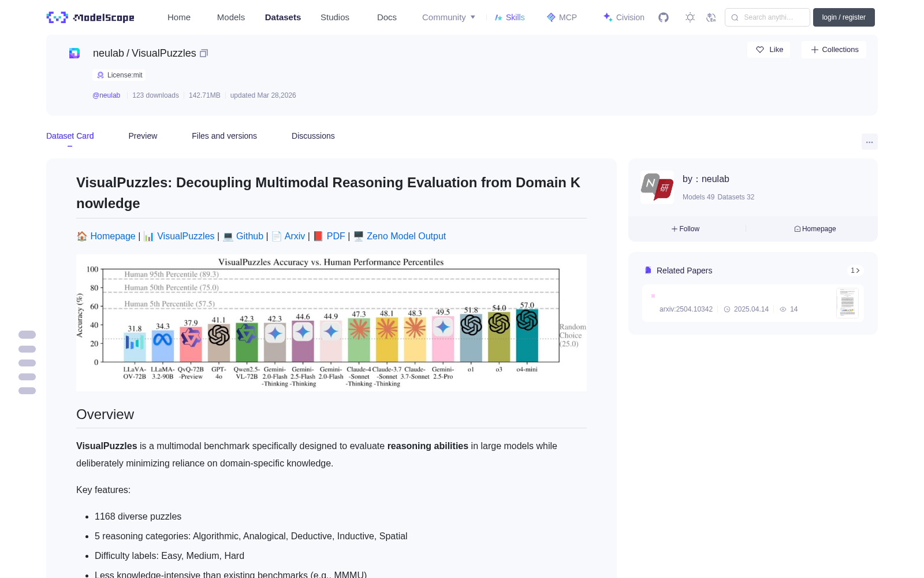
Task: Open Civision sparkle link
Action: (623, 17)
